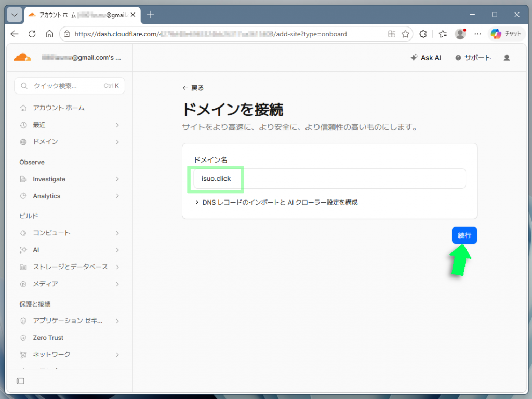Viewport: 532px width, 399px height.
Task: Close the アカウント ホーム tab
Action: pyautogui.click(x=133, y=15)
